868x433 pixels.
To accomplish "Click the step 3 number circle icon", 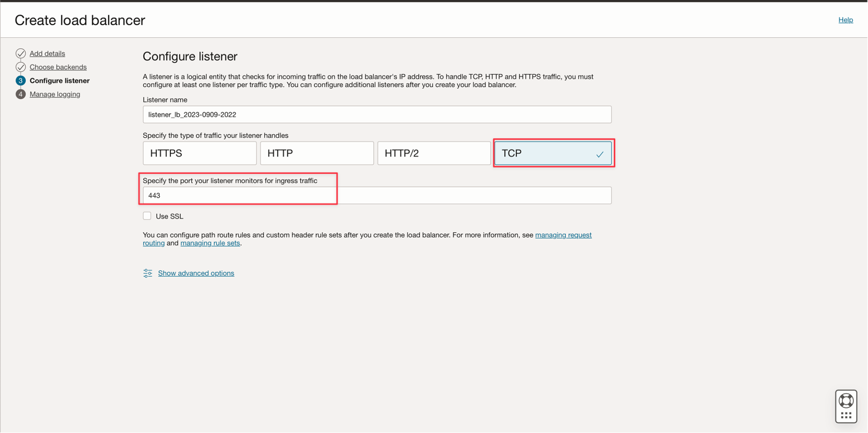I will [20, 81].
